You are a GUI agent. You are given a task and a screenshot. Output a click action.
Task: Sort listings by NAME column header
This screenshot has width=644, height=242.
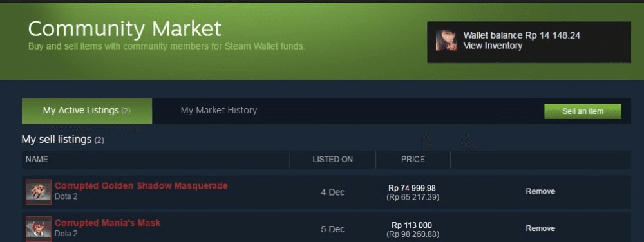click(37, 160)
